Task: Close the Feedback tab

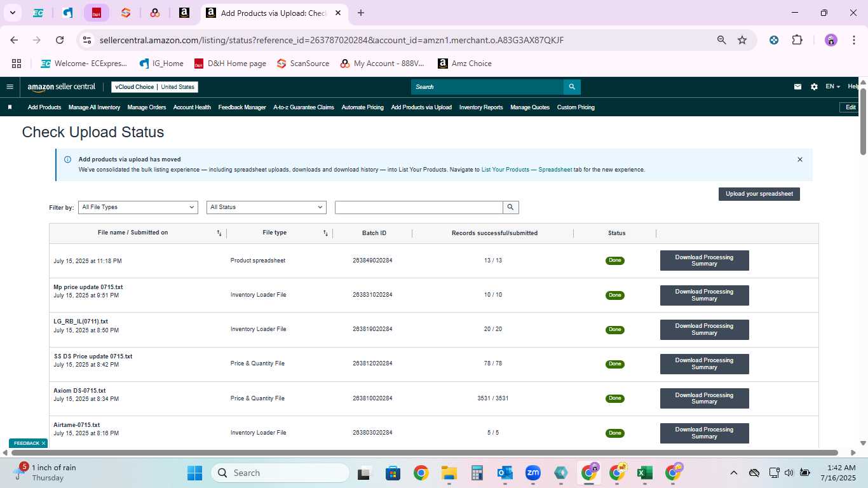Action: pyautogui.click(x=43, y=443)
